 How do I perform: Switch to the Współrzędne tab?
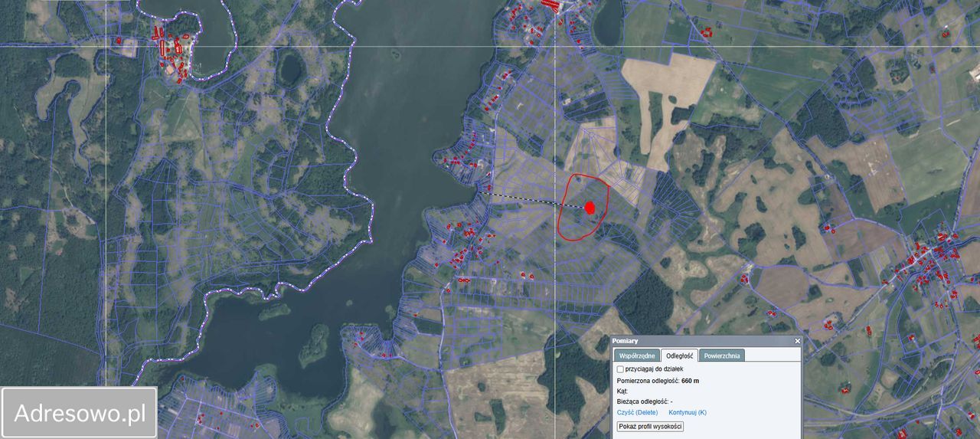636,355
